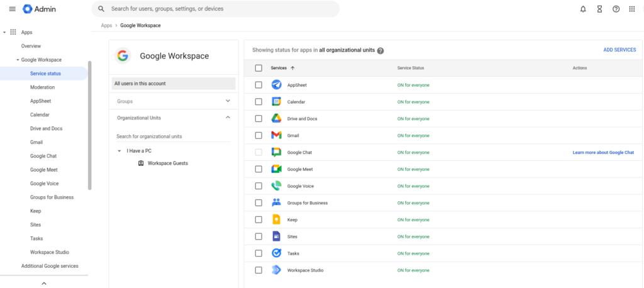
Task: Check the AppSheet row checkbox
Action: point(258,85)
